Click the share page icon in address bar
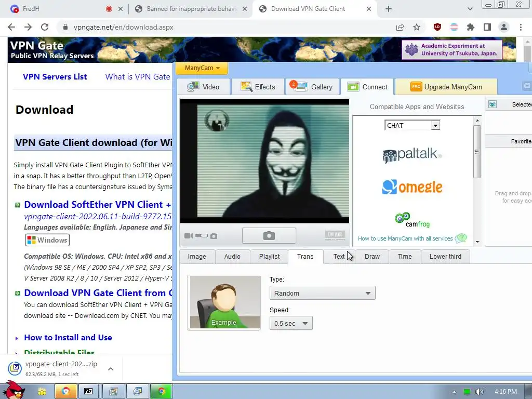Image resolution: width=532 pixels, height=399 pixels. 400,27
